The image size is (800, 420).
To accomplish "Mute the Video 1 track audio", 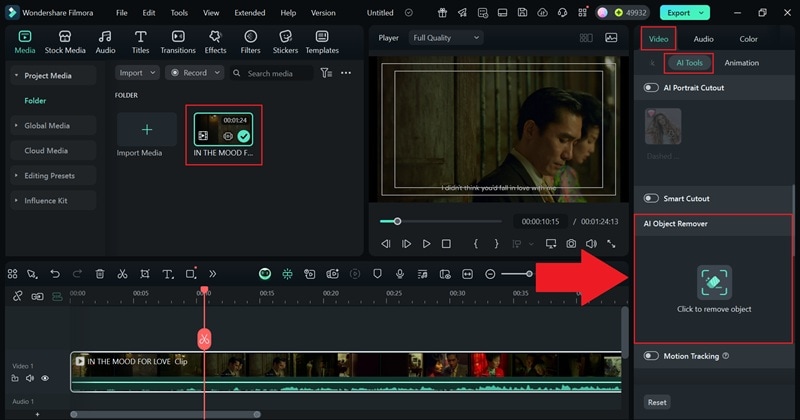I will (30, 378).
